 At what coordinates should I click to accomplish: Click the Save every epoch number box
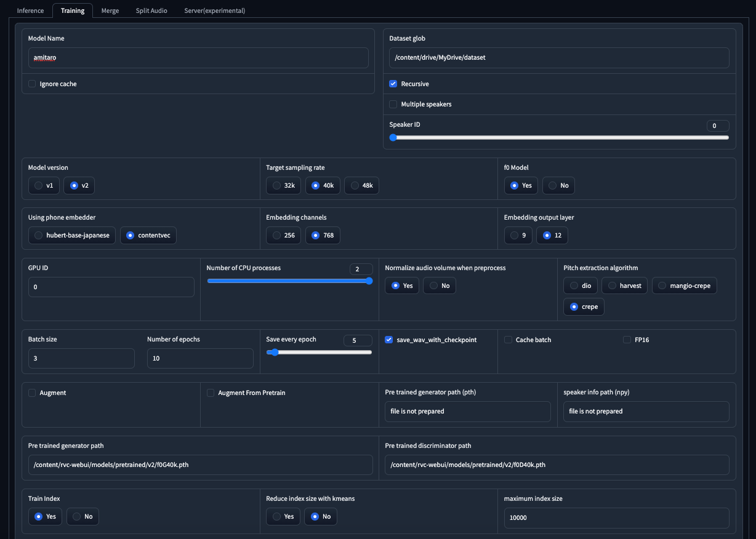click(358, 340)
